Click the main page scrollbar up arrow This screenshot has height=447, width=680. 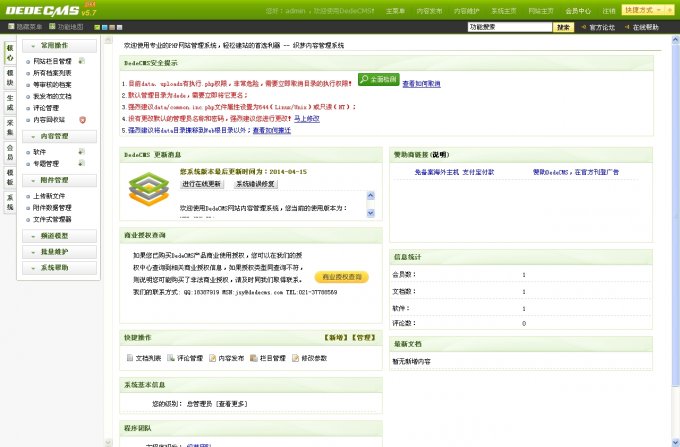pyautogui.click(x=676, y=39)
